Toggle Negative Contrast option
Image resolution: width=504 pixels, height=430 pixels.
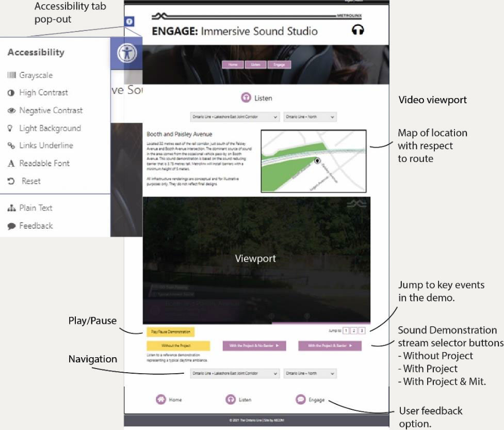click(x=51, y=110)
